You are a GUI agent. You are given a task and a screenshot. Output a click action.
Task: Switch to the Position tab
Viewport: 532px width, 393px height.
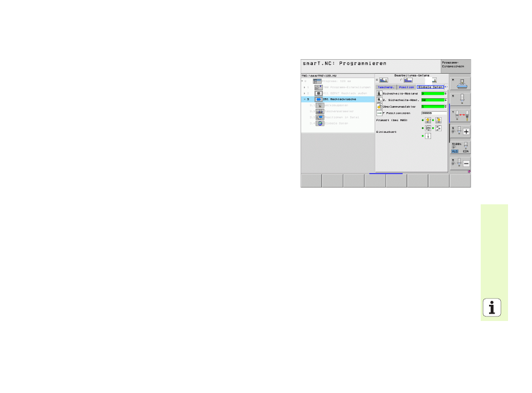[x=407, y=87]
